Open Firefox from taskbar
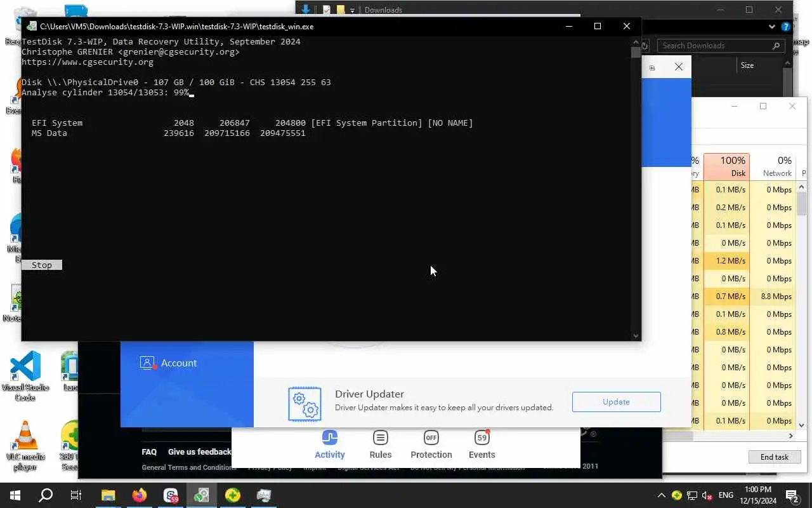 (x=140, y=495)
